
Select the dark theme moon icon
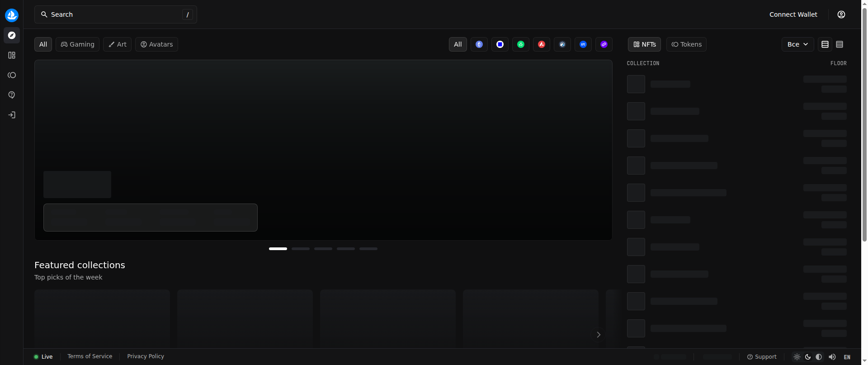pos(808,357)
